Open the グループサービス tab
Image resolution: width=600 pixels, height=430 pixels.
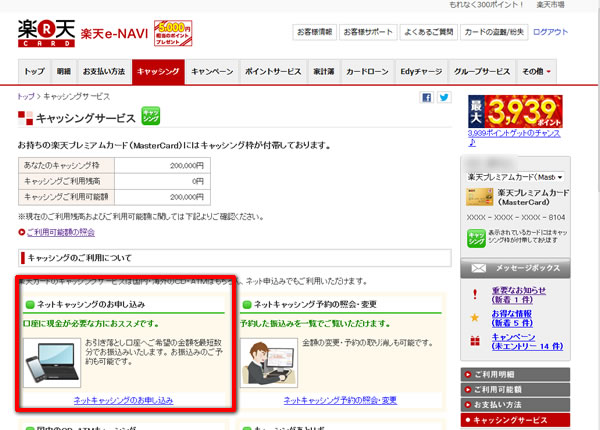point(482,72)
